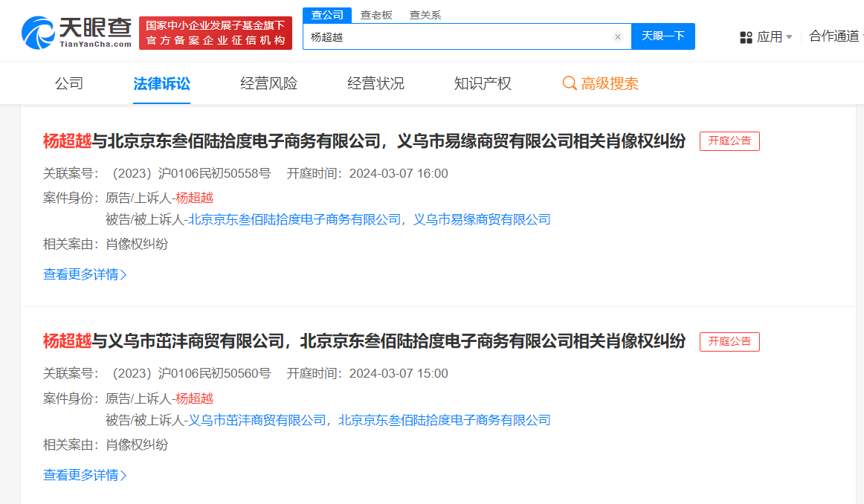Open defendant 北京京东叁佰陆拾度电子商务有限公司 in the first case
Screen dimensions: 864x504
click(x=294, y=219)
